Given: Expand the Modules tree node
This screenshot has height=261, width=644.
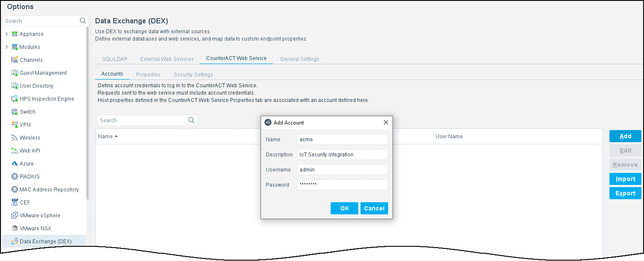Looking at the screenshot, I should point(6,47).
